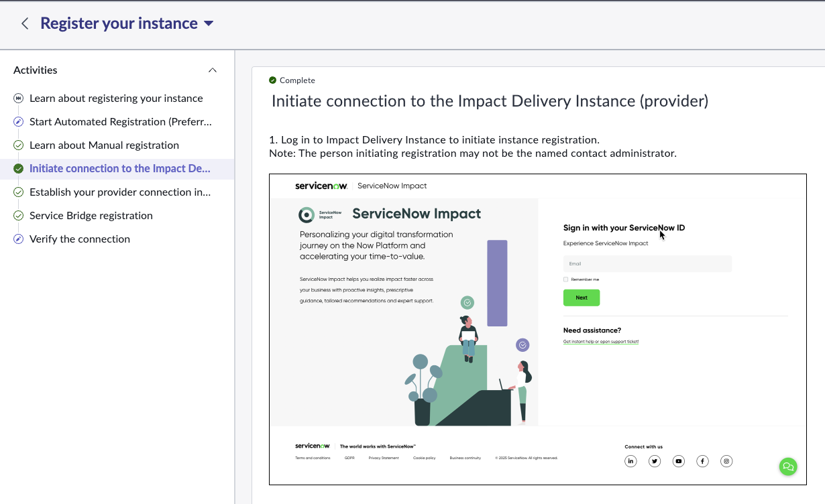Screen dimensions: 825x504
Task: Open Service Bridge registration activity
Action: pyautogui.click(x=91, y=216)
